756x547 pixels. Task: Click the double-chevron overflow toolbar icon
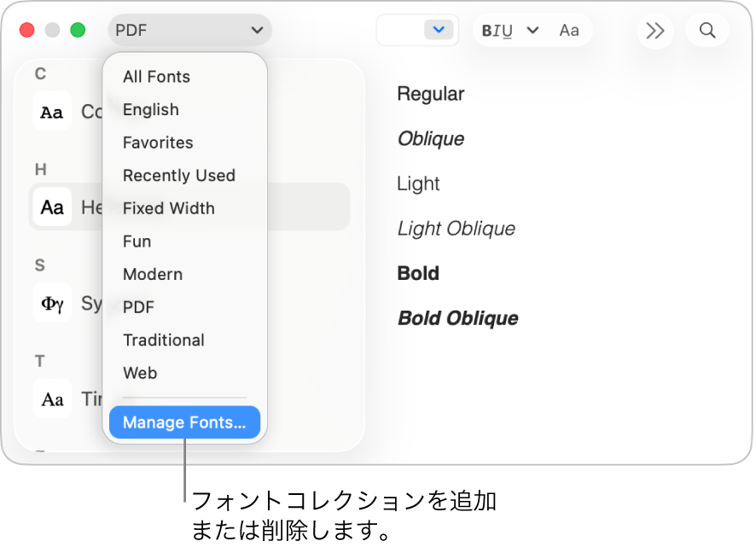coord(655,30)
